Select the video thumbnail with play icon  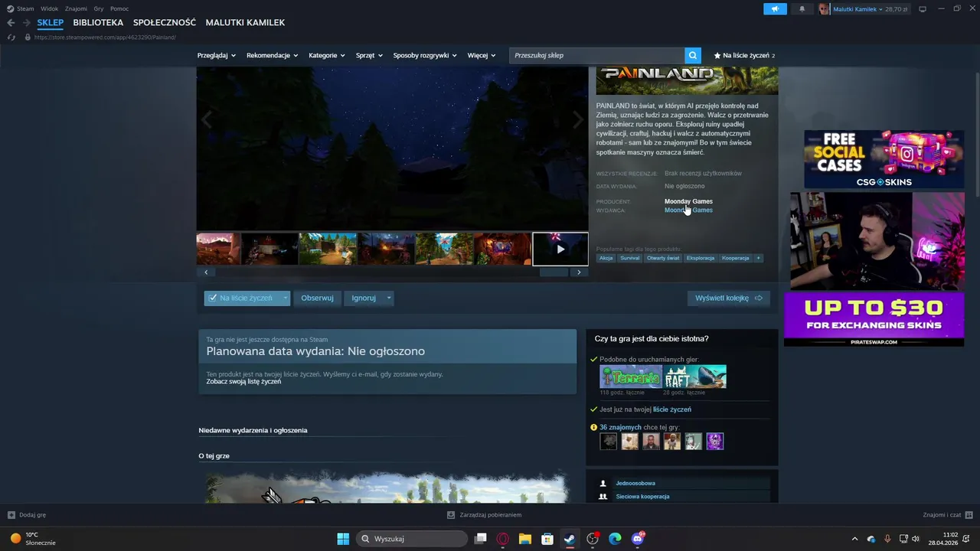tap(560, 249)
